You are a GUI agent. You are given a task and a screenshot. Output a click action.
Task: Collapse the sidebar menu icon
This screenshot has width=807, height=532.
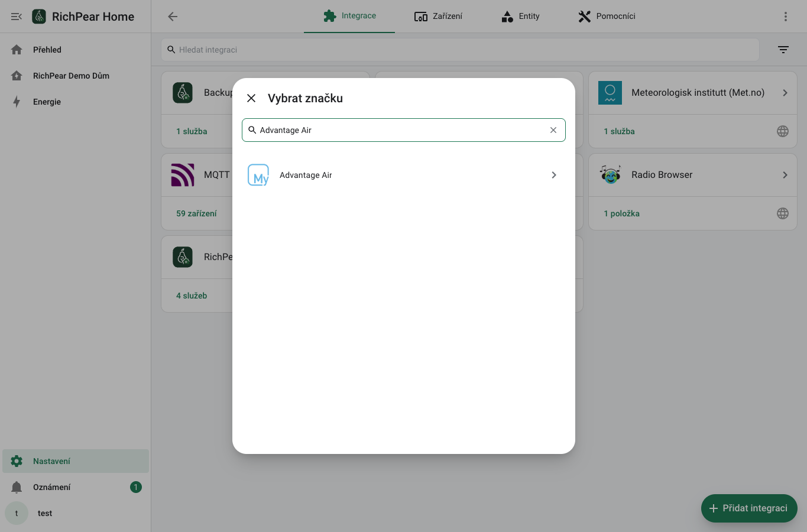point(17,17)
